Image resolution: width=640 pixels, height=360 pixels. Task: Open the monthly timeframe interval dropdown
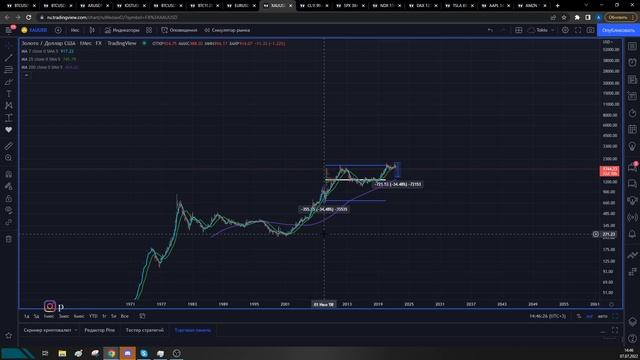(x=75, y=30)
